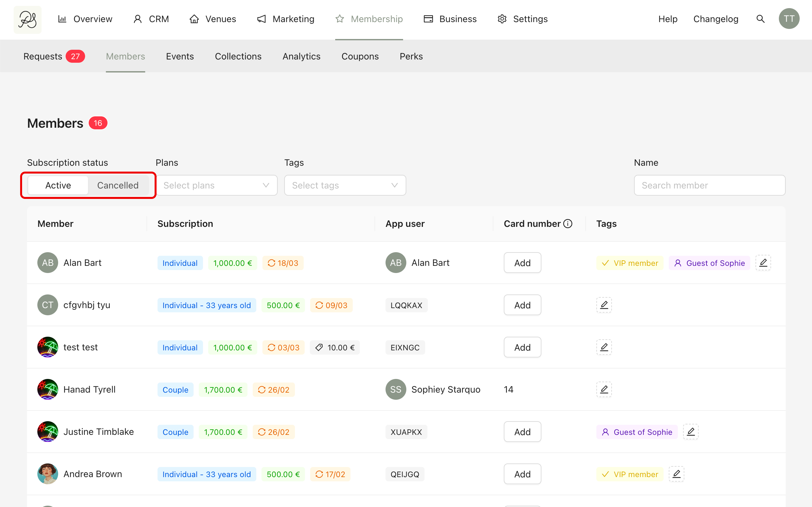Image resolution: width=812 pixels, height=507 pixels.
Task: Click edit tags pencil for cfgvhbj tyu
Action: [x=604, y=305]
